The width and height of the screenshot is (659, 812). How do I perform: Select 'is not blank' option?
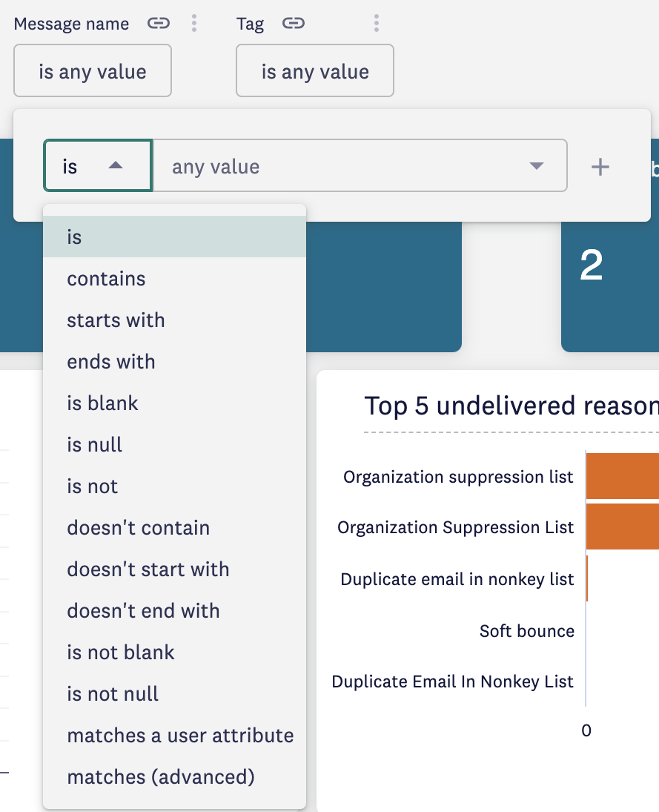click(121, 653)
